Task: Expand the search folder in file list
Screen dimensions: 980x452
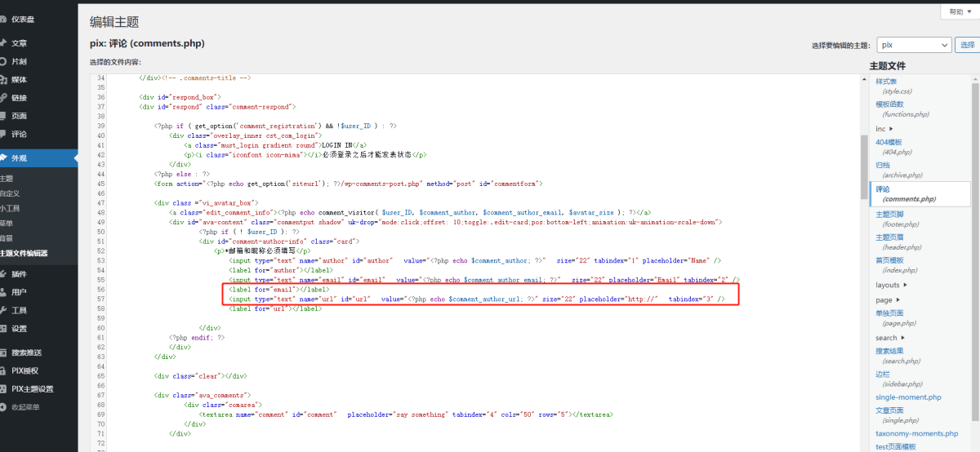Action: [x=903, y=338]
